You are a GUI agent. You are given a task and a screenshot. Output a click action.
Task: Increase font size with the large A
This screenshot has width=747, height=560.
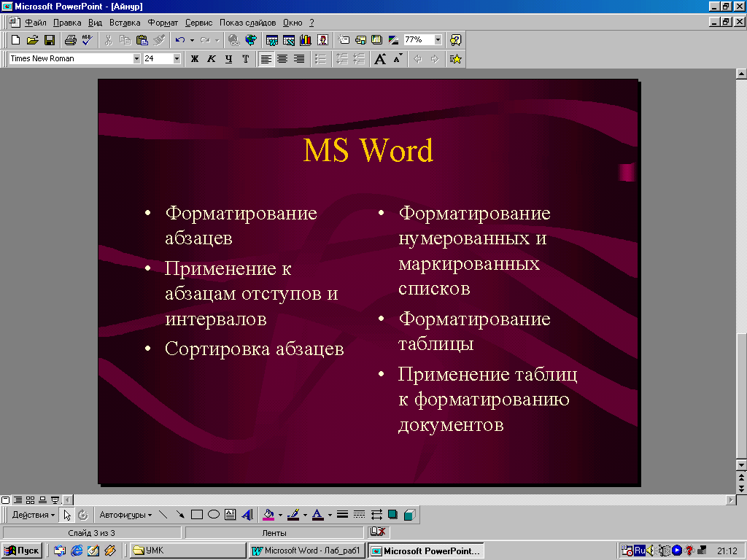click(380, 58)
